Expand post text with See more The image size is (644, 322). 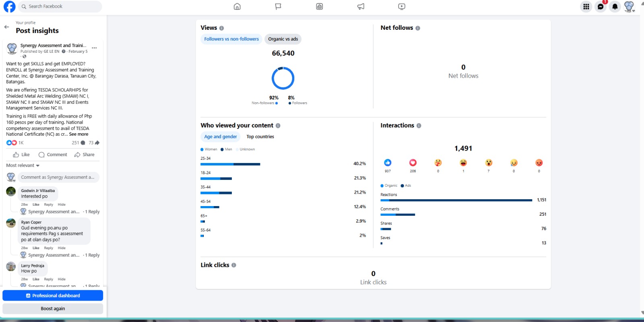pyautogui.click(x=78, y=134)
